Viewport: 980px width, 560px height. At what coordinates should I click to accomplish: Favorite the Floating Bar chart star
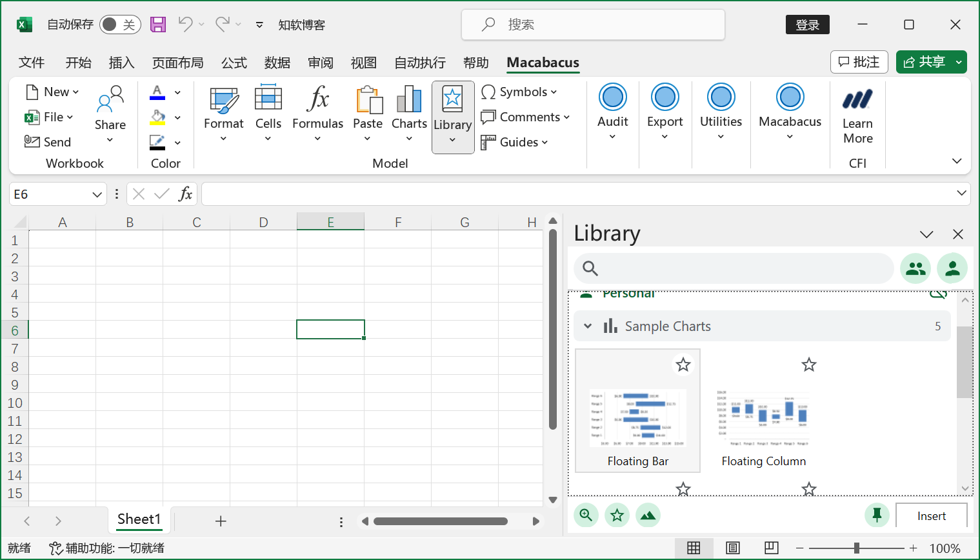point(683,365)
